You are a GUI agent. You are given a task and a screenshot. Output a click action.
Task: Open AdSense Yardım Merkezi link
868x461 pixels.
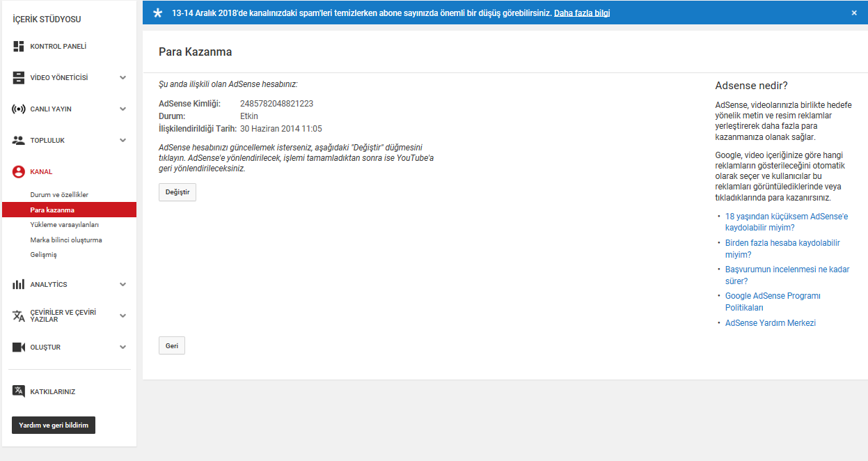click(x=771, y=323)
